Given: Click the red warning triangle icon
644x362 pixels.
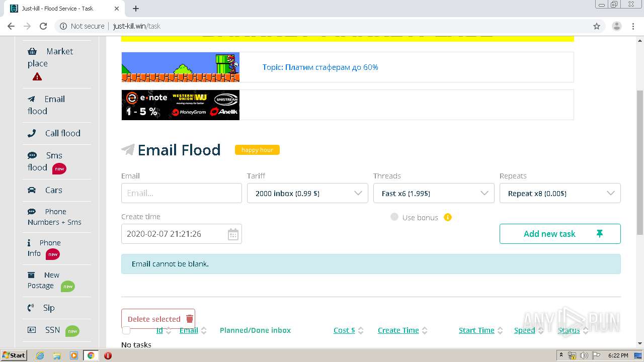Looking at the screenshot, I should point(37,77).
